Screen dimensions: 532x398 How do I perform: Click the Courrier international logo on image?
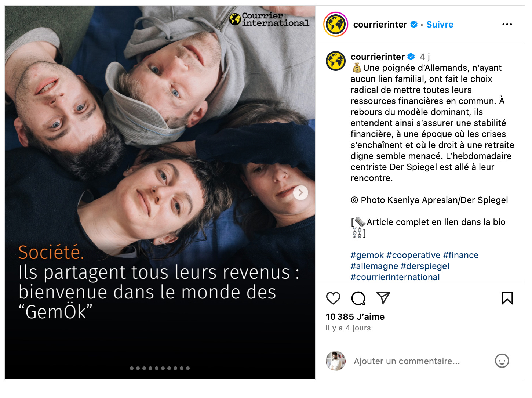269,19
